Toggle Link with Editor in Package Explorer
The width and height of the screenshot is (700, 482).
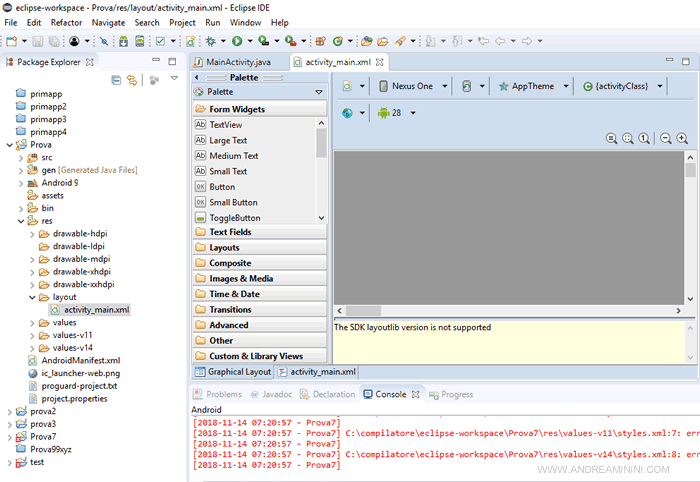132,79
